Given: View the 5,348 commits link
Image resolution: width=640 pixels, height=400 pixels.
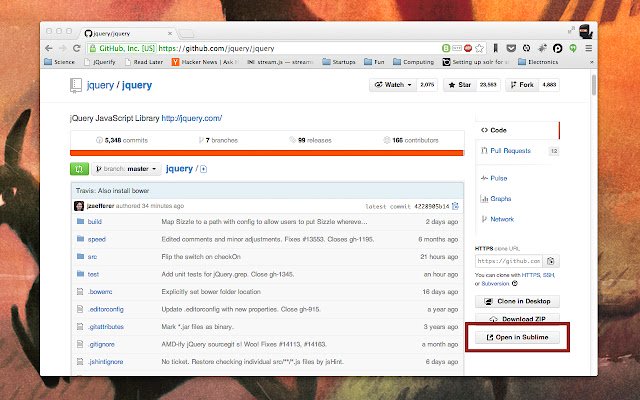Looking at the screenshot, I should [122, 140].
